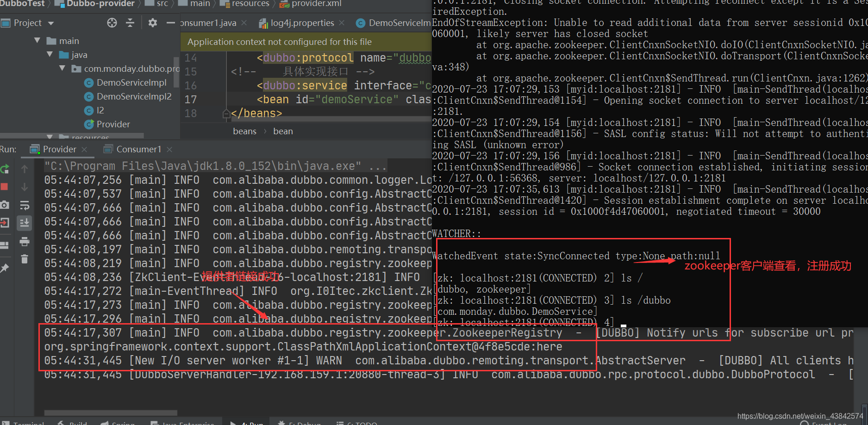Click the Project tree vertical scrollbar
This screenshot has width=868, height=425.
(176, 72)
